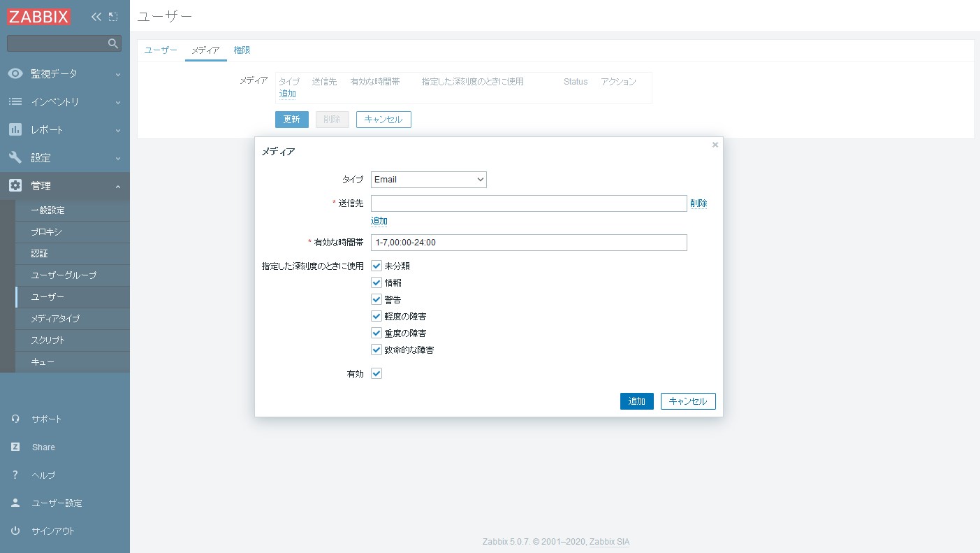Expand the 監視データ menu chevron
The width and height of the screenshot is (980, 553).
[x=117, y=74]
